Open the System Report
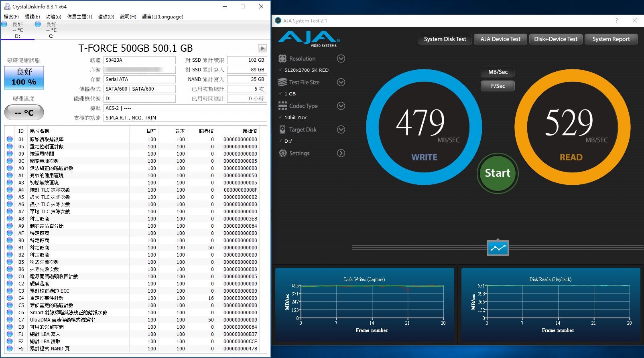The width and height of the screenshot is (644, 358). 611,39
